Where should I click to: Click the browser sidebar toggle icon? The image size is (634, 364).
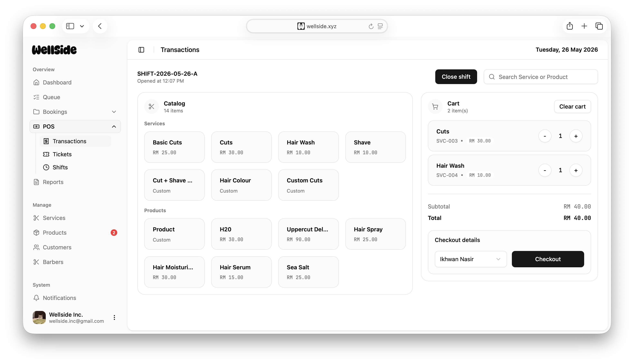(70, 26)
